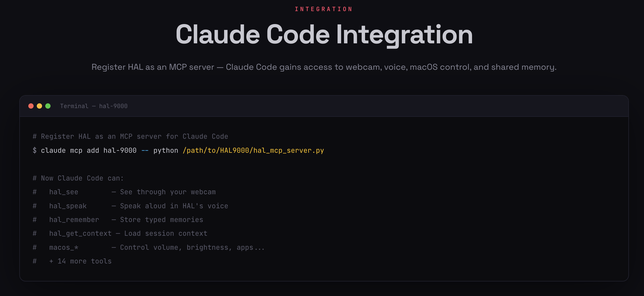Click the INTEGRATION section label
The height and width of the screenshot is (296, 644).
coord(324,9)
